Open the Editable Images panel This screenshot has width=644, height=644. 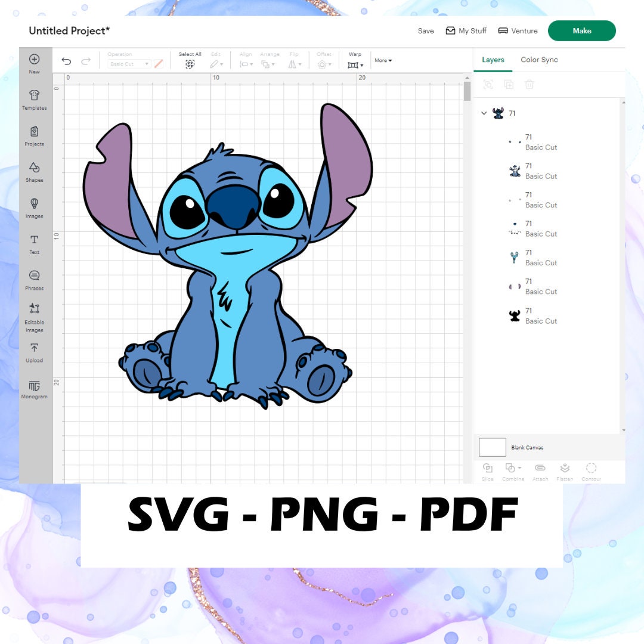pos(34,316)
